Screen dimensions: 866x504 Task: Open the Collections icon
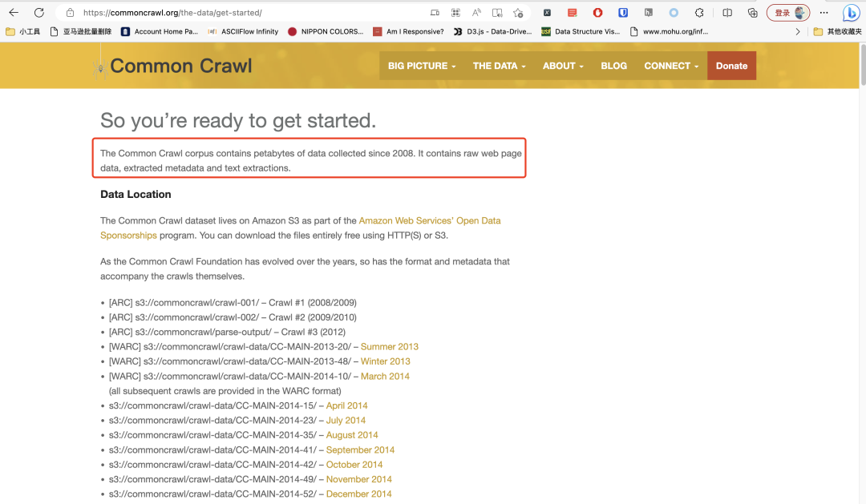[x=752, y=13]
